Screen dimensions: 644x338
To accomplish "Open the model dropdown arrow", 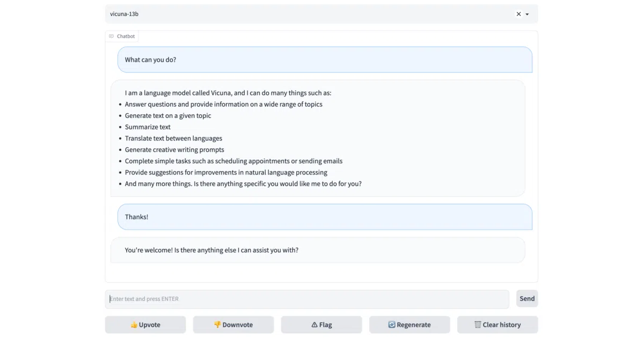I will click(527, 14).
